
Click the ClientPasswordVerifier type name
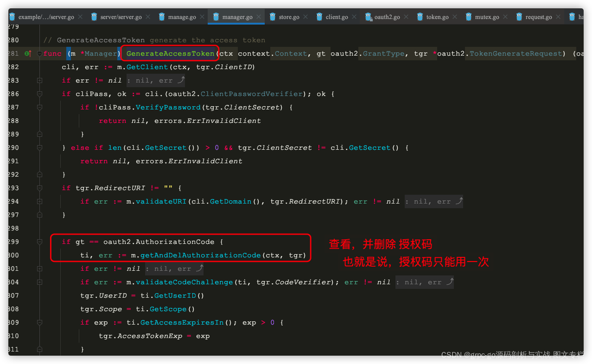click(x=252, y=94)
